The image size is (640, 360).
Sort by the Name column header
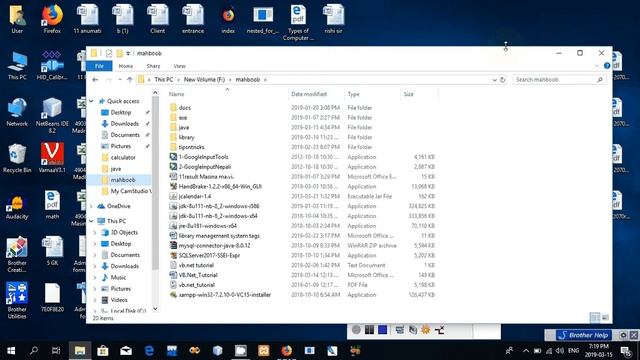[177, 94]
